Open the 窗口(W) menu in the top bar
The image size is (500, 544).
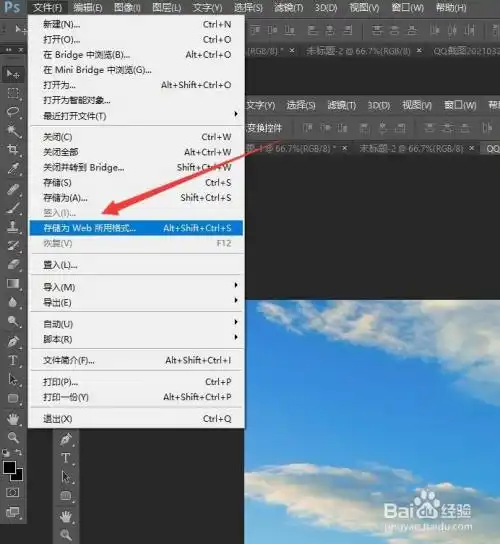tap(408, 7)
